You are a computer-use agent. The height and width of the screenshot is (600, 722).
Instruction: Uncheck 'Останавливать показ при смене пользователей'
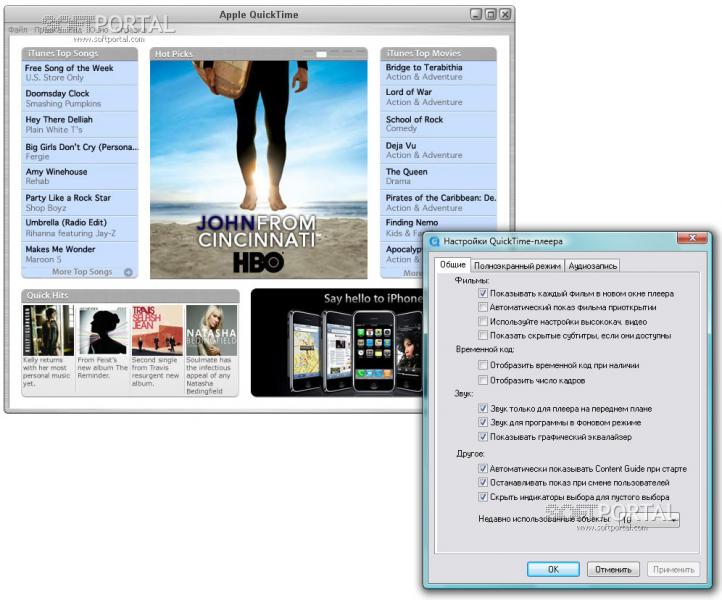point(483,483)
